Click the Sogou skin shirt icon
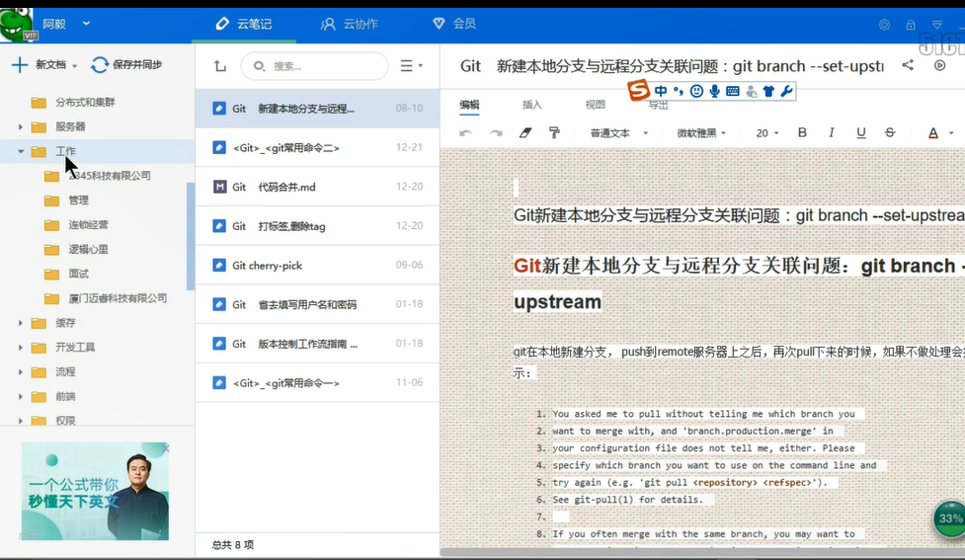 point(768,91)
